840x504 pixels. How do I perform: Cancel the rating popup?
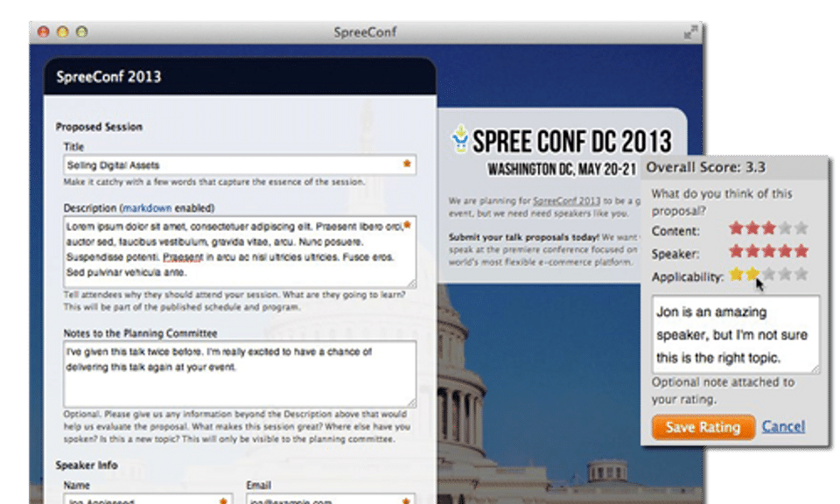(x=783, y=427)
